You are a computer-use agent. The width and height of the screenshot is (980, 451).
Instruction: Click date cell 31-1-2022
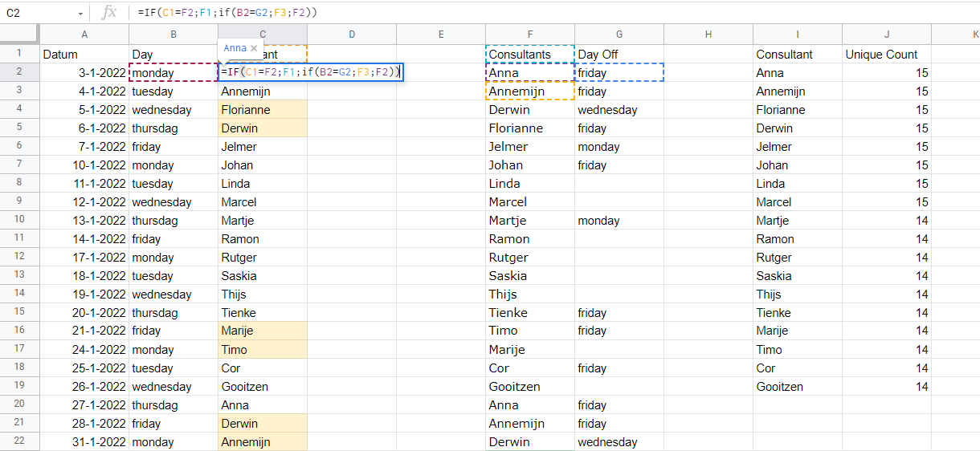(84, 442)
